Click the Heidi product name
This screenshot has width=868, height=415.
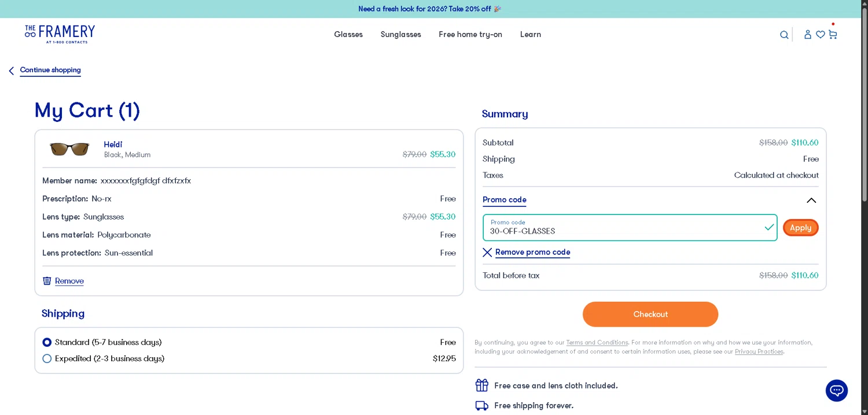point(113,144)
